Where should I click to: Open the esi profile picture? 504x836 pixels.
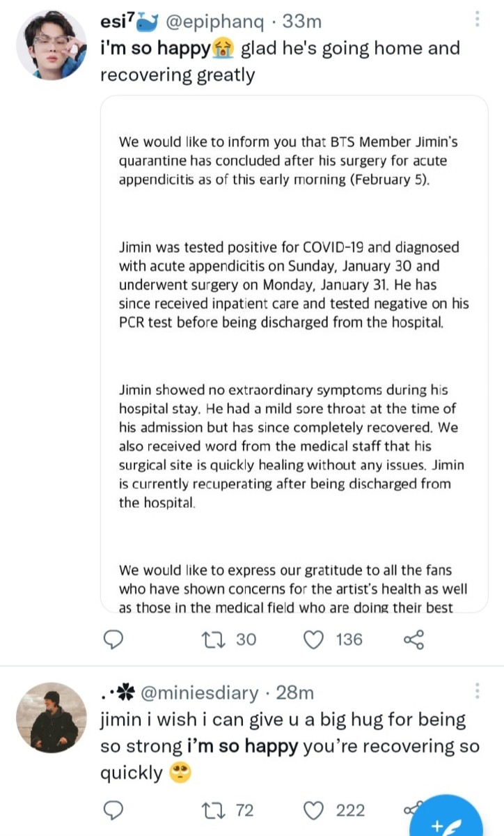pos(52,45)
